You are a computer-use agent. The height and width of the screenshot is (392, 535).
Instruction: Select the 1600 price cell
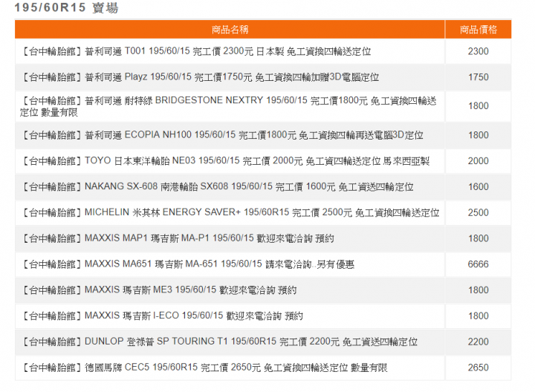click(x=479, y=187)
